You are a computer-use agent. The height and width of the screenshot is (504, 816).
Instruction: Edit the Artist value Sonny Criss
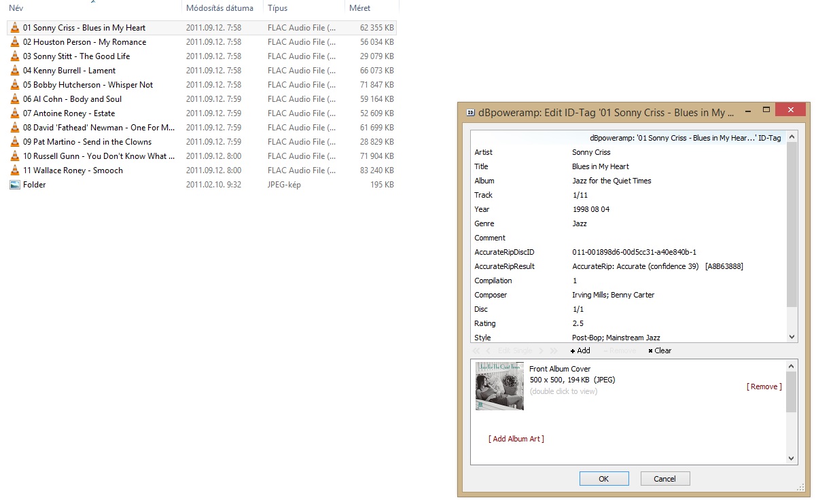591,152
